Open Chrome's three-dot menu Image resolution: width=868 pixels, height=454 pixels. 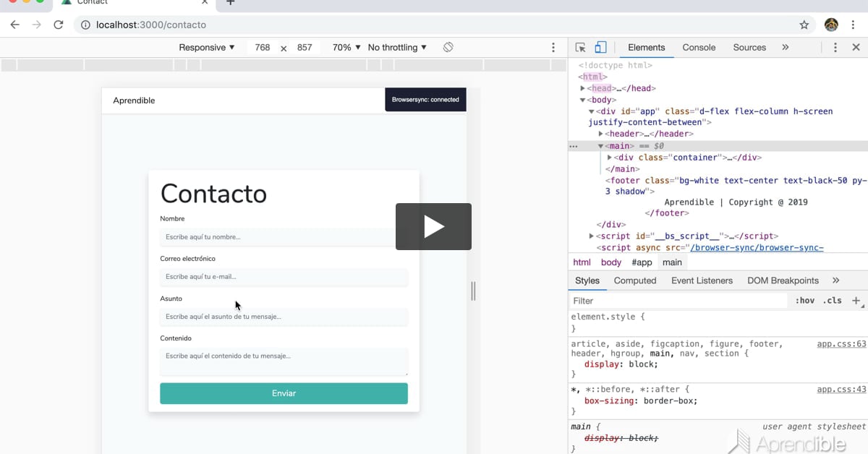[854, 25]
